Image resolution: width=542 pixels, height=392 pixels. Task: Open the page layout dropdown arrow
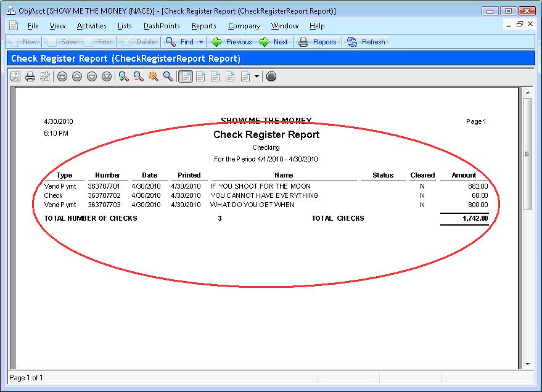[x=257, y=76]
